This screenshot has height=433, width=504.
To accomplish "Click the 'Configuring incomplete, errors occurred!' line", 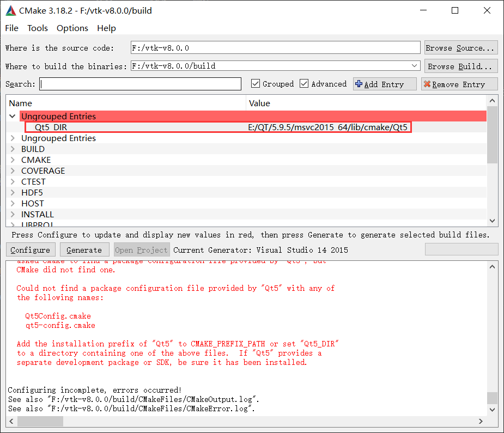I will 95,390.
